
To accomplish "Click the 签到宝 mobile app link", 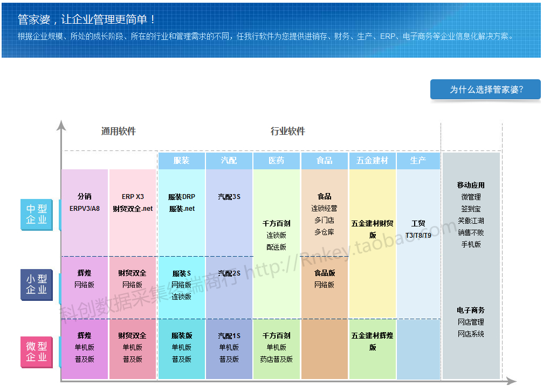I will pos(471,209).
